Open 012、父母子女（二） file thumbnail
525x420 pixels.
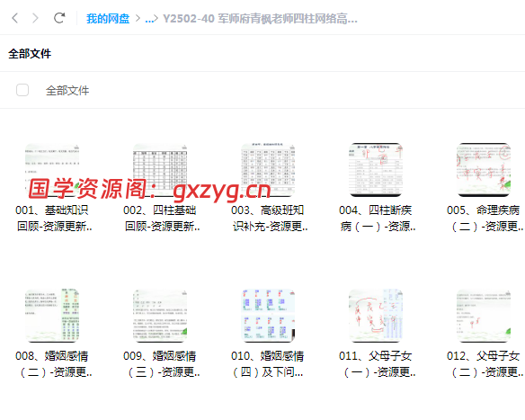pos(484,316)
